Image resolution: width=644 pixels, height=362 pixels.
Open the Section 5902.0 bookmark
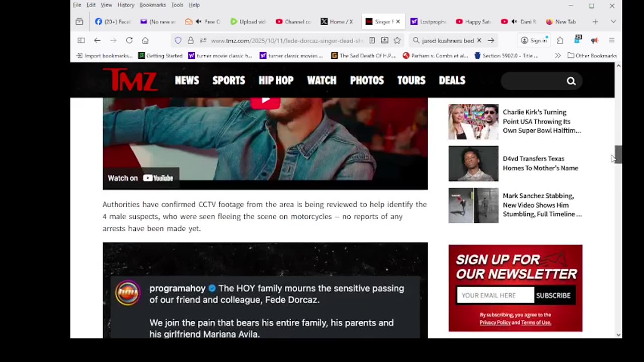(506, 56)
